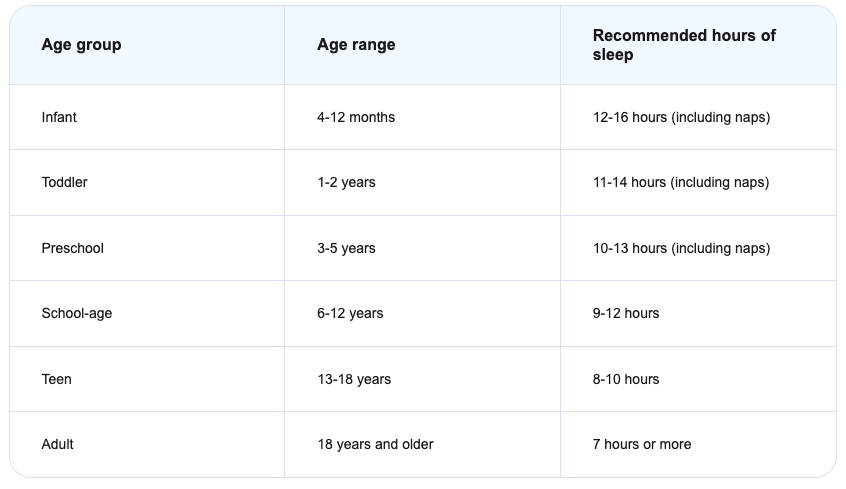Click the "12-16 hours (including naps)" cell
The width and height of the screenshot is (846, 489).
681,117
